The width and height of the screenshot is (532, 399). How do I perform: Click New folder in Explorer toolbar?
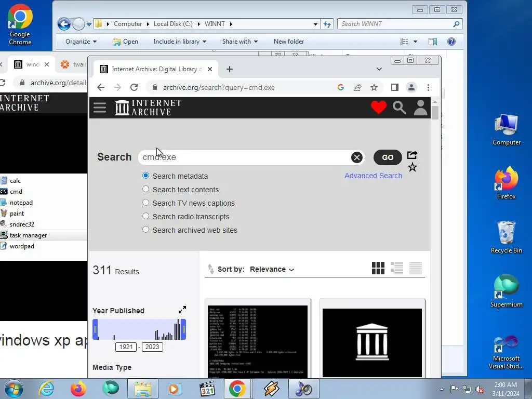pyautogui.click(x=289, y=42)
